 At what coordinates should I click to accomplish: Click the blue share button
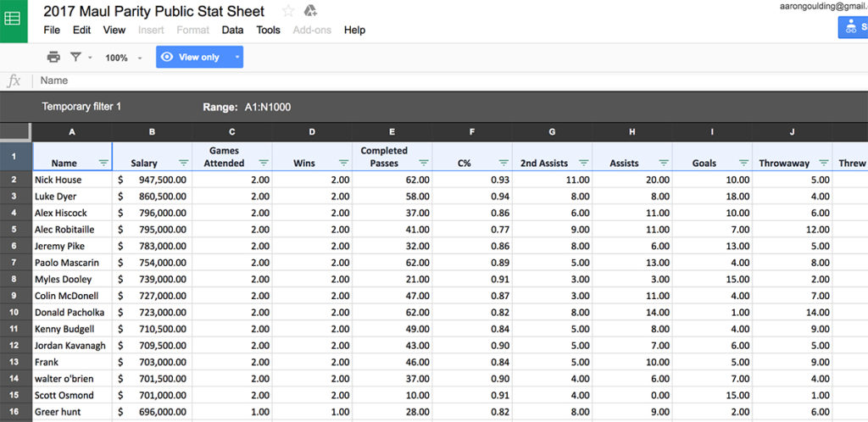[x=853, y=27]
